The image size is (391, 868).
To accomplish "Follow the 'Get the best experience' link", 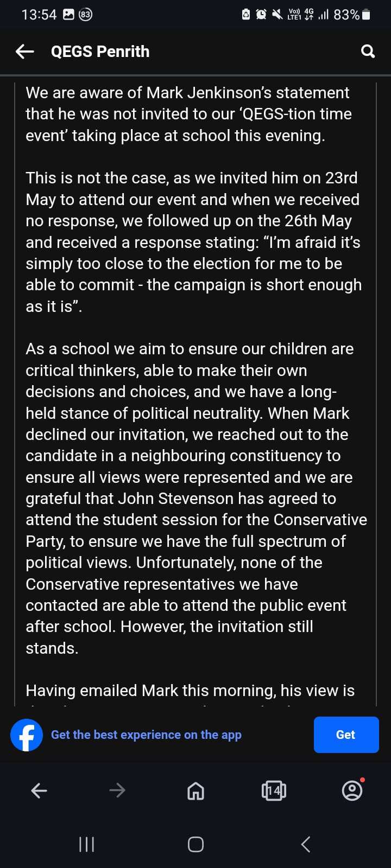I will [146, 735].
